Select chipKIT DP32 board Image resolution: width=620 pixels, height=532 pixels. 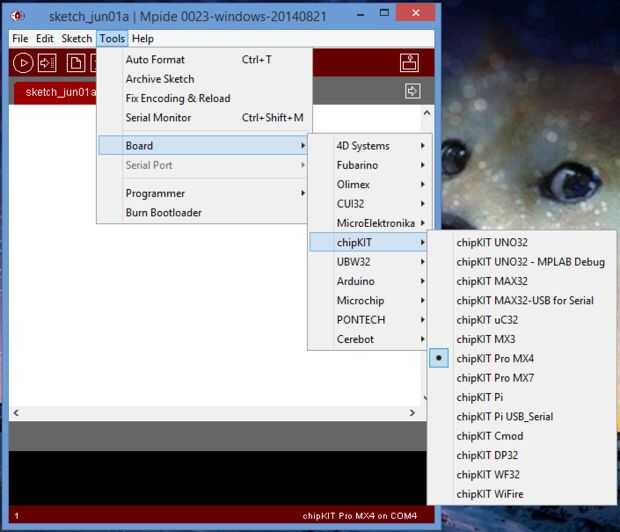(x=522, y=456)
